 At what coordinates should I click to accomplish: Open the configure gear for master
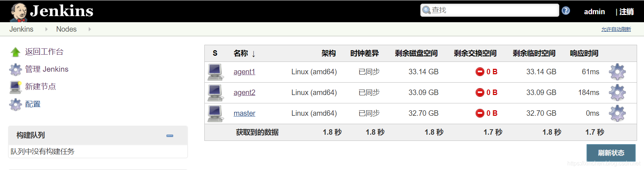pyautogui.click(x=617, y=113)
